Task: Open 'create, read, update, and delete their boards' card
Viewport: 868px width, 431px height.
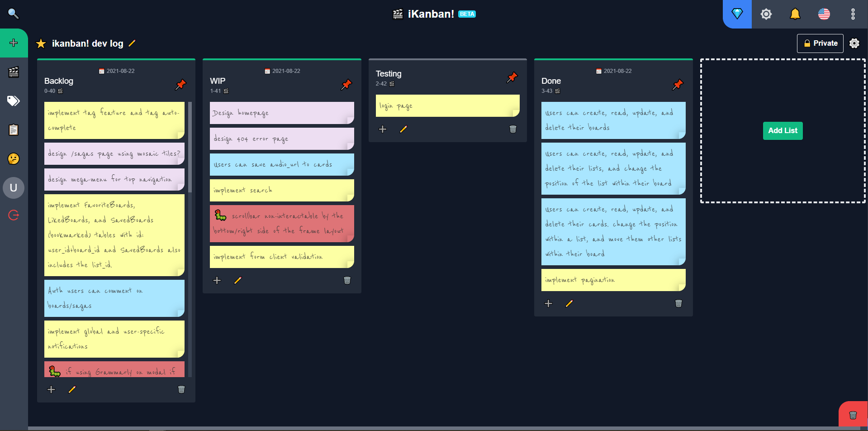Action: coord(613,120)
